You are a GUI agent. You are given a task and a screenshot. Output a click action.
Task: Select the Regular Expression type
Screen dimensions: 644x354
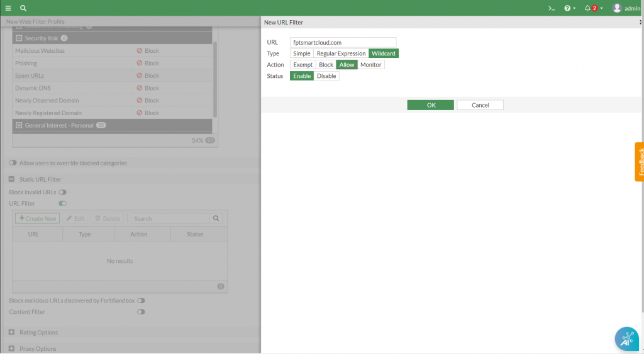point(341,53)
